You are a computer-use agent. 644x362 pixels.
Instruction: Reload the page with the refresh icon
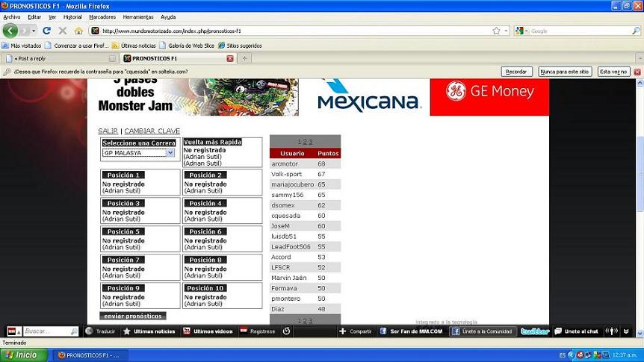(46, 31)
